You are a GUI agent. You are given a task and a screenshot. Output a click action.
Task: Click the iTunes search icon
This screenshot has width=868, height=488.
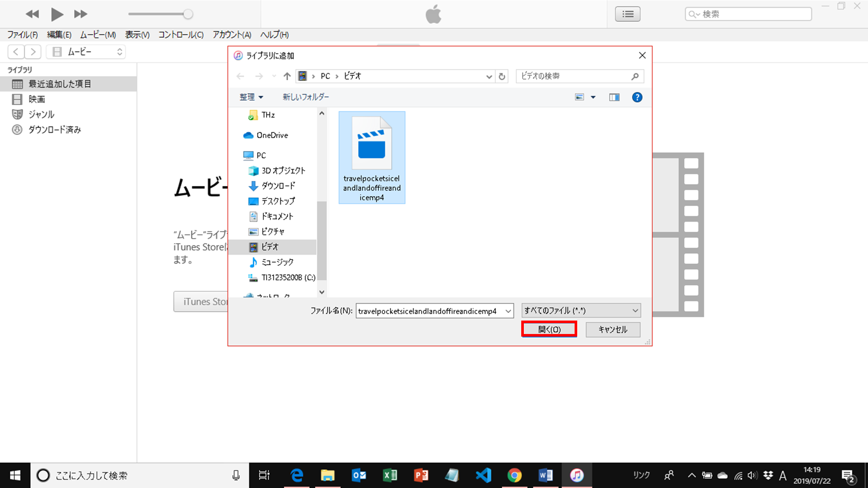[694, 14]
